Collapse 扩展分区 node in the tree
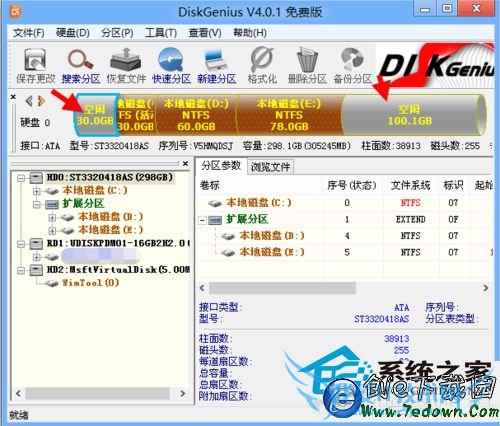500x426 pixels. [x=36, y=204]
